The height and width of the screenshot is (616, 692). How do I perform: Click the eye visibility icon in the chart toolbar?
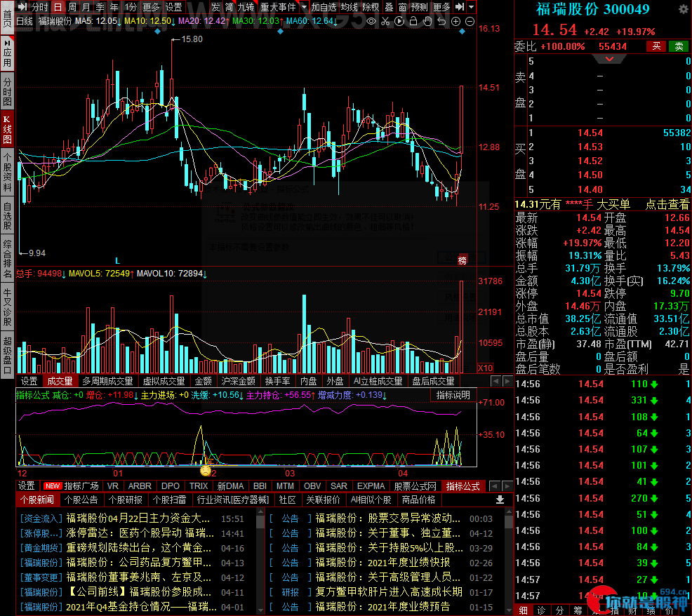pos(371,21)
